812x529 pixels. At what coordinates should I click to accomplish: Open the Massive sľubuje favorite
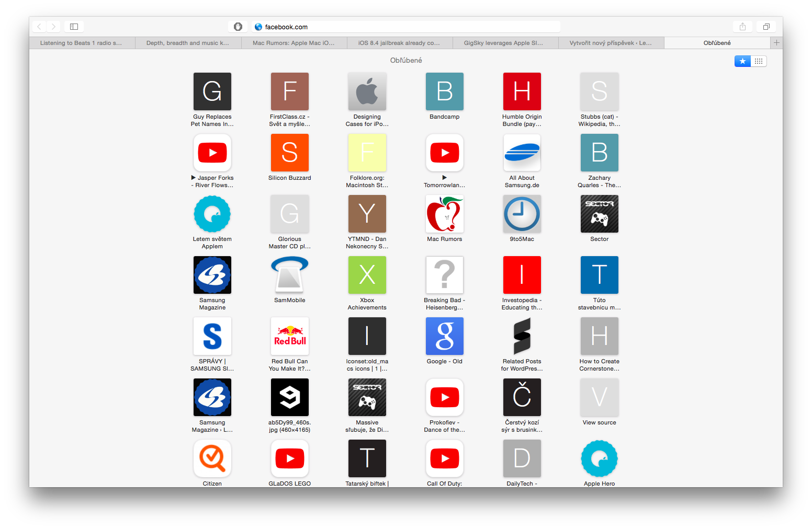point(367,397)
